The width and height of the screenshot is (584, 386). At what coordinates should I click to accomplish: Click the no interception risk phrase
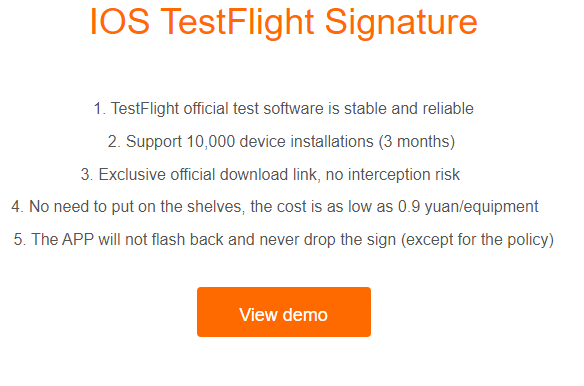[393, 175]
